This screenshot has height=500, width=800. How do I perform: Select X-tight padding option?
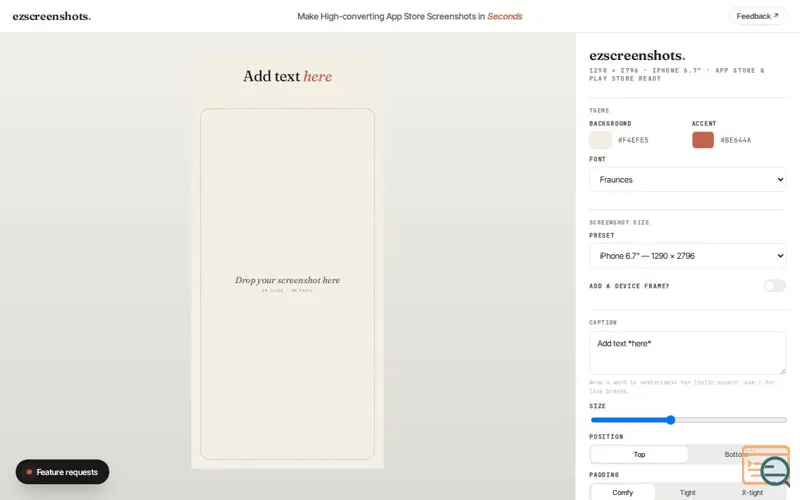(752, 492)
